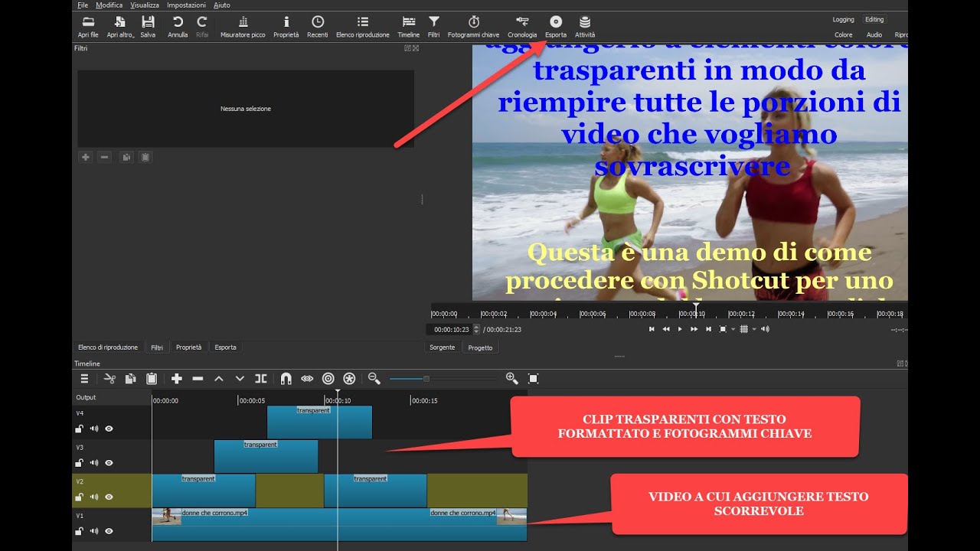Fit timeline zoom to window
Viewport: 980px width, 551px height.
(534, 378)
